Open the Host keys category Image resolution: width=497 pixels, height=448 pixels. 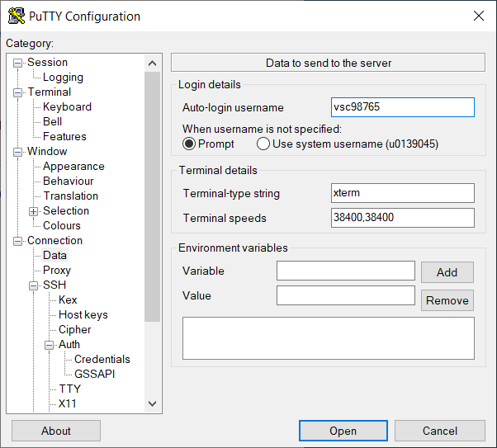tap(83, 315)
